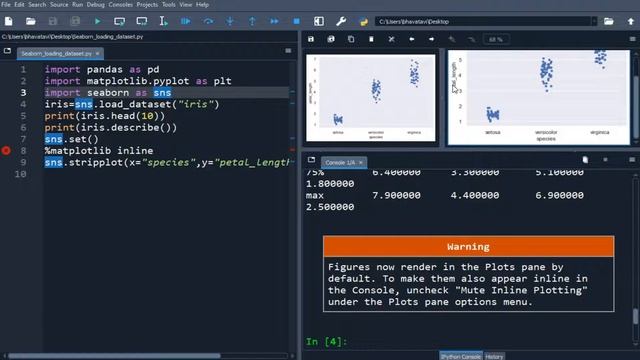Step over current line in debugger
This screenshot has height=360, width=640.
[208, 21]
